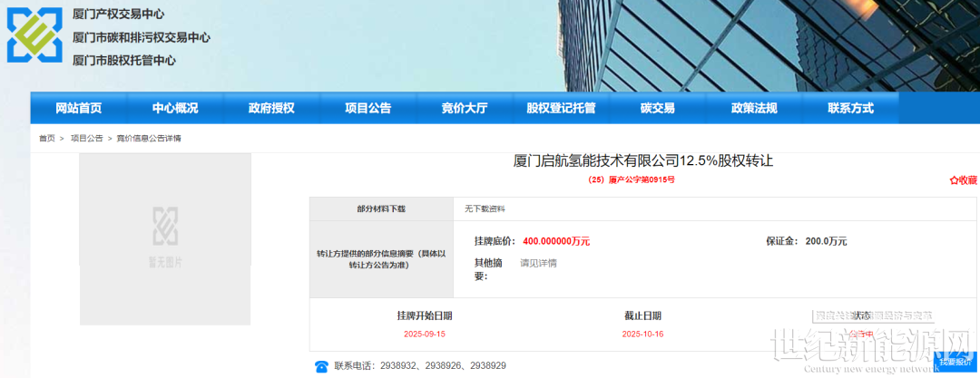
Task: Click the Xiamen exchange center logo
Action: pos(34,35)
